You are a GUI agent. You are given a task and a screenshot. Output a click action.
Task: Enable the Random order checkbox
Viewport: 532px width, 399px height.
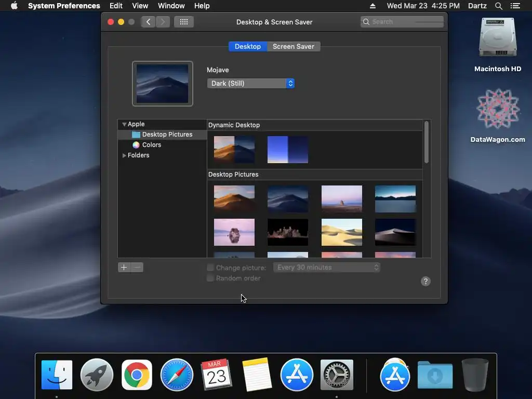pyautogui.click(x=210, y=278)
